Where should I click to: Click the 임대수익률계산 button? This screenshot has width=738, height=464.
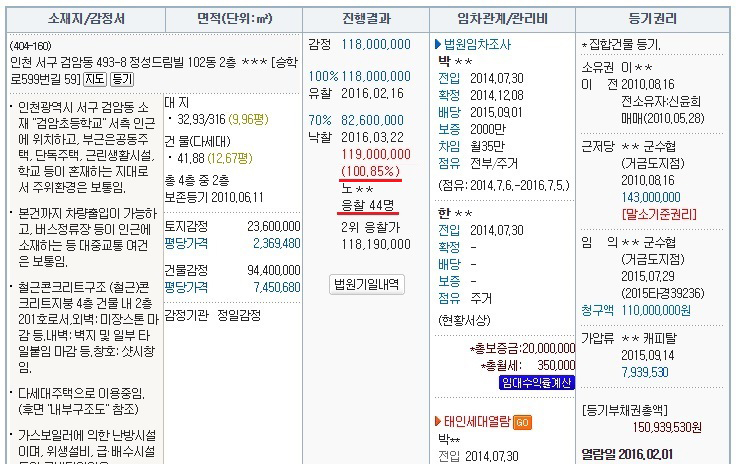537,383
